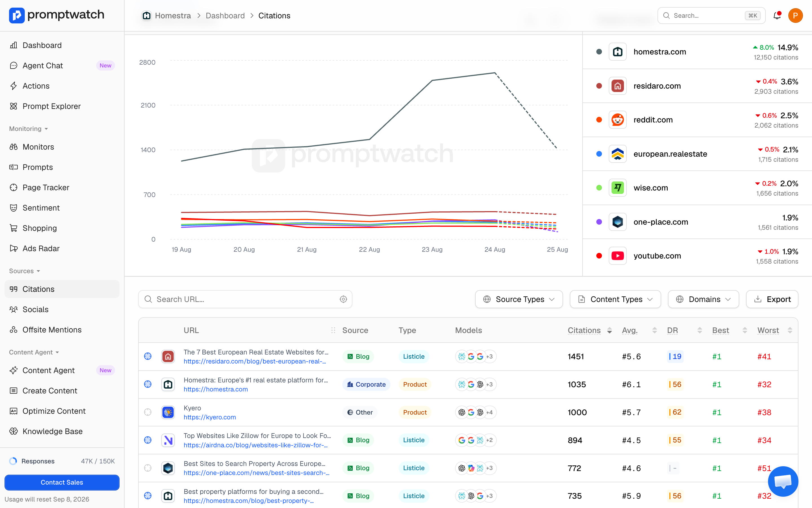Click the european.realestate domain logo

point(617,154)
